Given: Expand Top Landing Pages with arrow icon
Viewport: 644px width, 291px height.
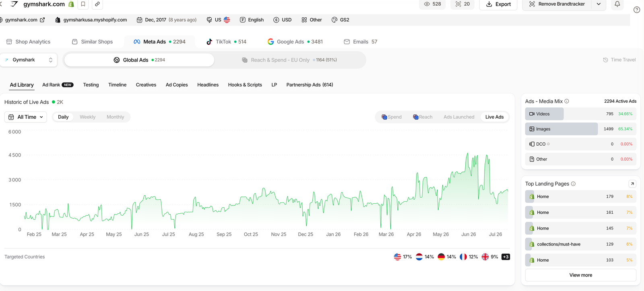Looking at the screenshot, I should [x=632, y=184].
